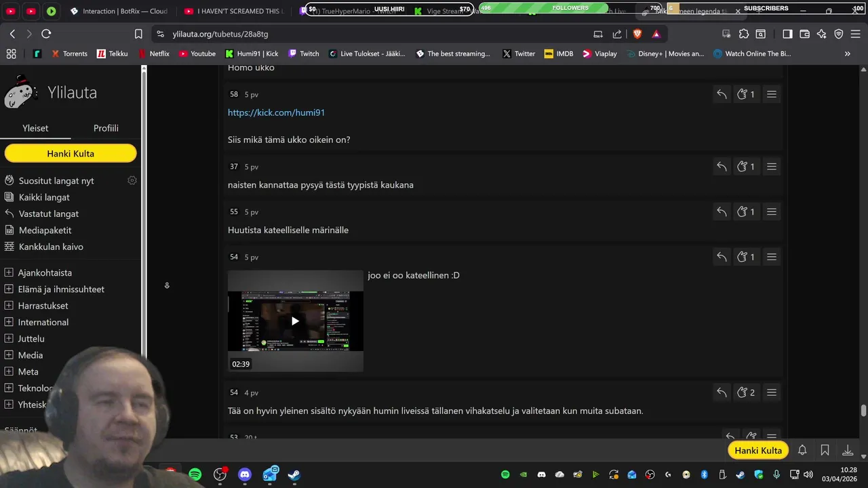Screen dimensions: 868x488
Task: Click the Hanki Kulta sidebar button
Action: point(71,154)
